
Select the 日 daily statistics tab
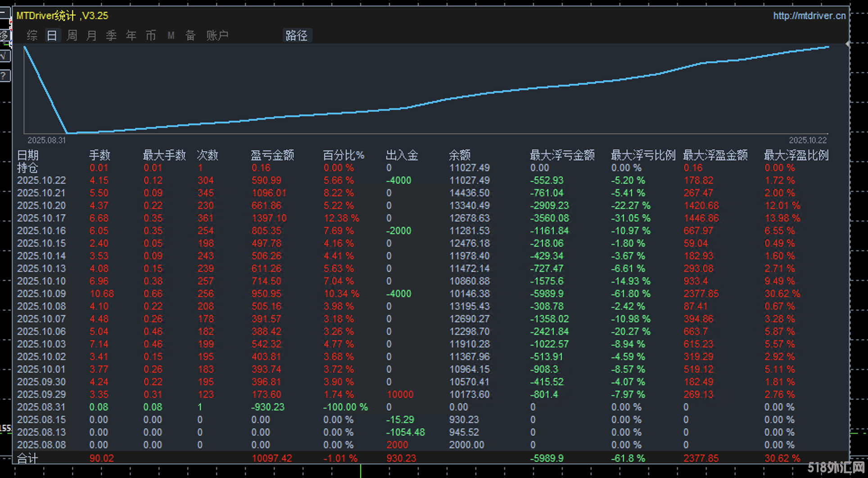52,36
